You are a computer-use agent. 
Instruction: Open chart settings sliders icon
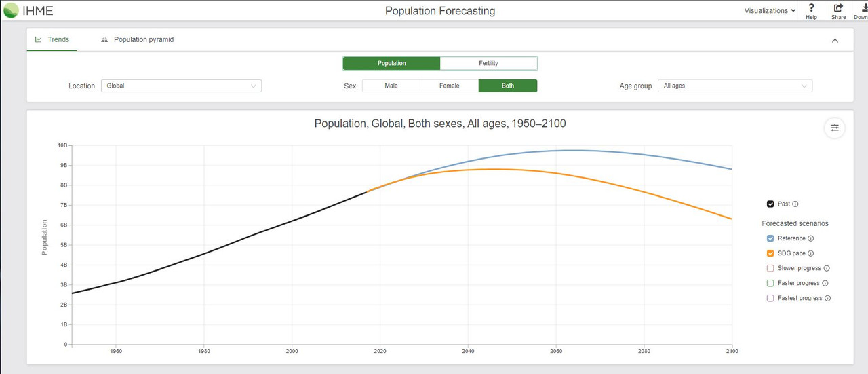(835, 128)
